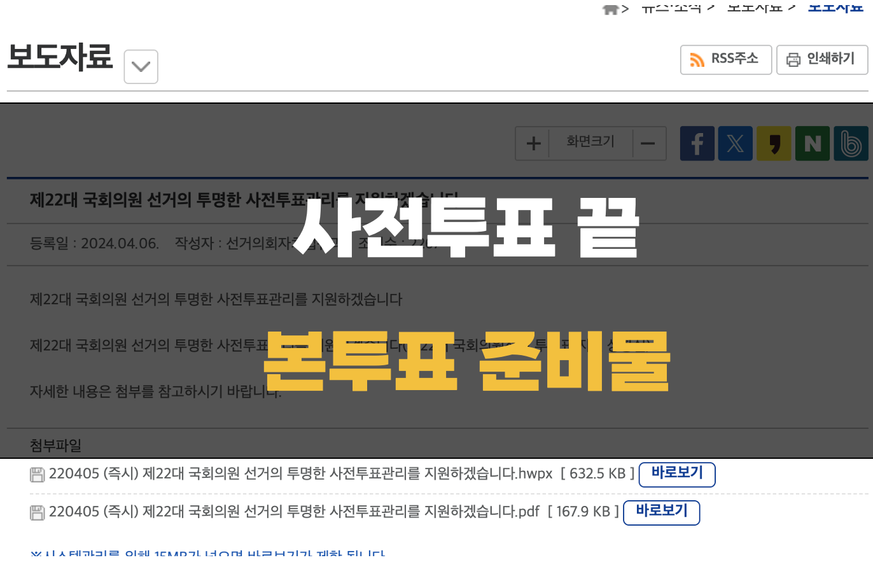Click the disk icon beside hwpx file
Screen dimensions: 873x588
pos(38,475)
